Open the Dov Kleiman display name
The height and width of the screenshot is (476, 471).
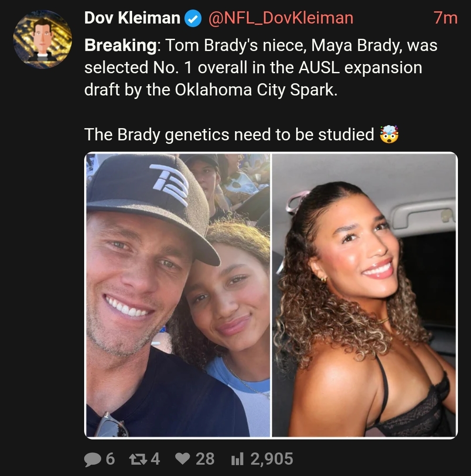tap(132, 18)
